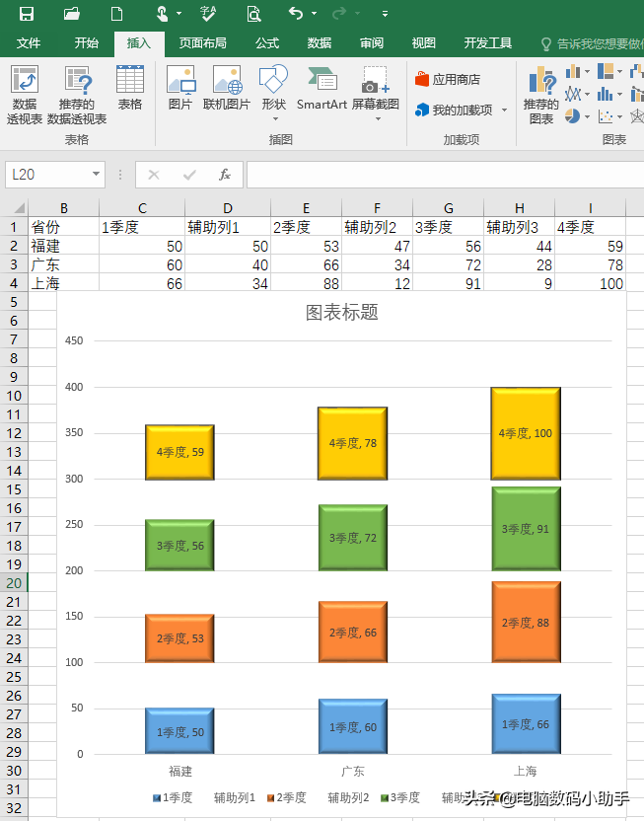Switch to the View (视图) tab
644x821 pixels.
(423, 43)
